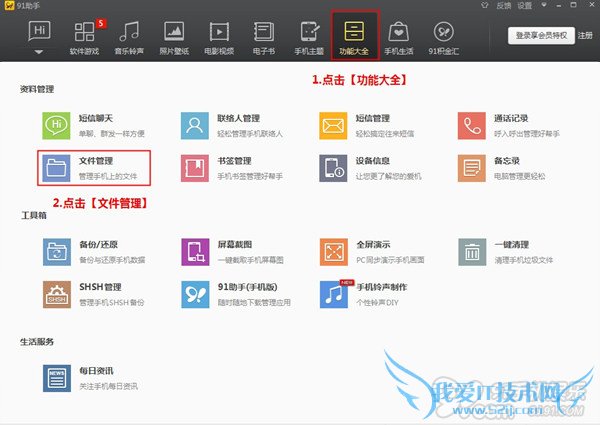Open 音乐铃声 section
This screenshot has height=425, width=600.
129,37
